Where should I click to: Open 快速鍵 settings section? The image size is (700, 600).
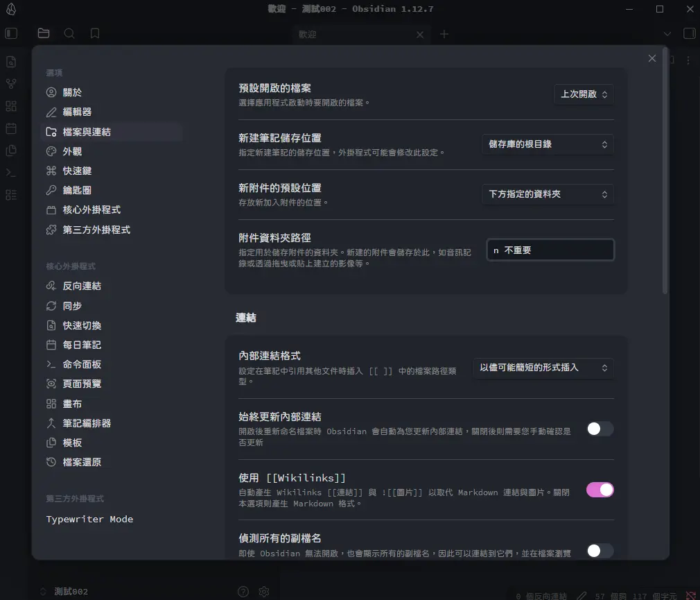[x=77, y=171]
